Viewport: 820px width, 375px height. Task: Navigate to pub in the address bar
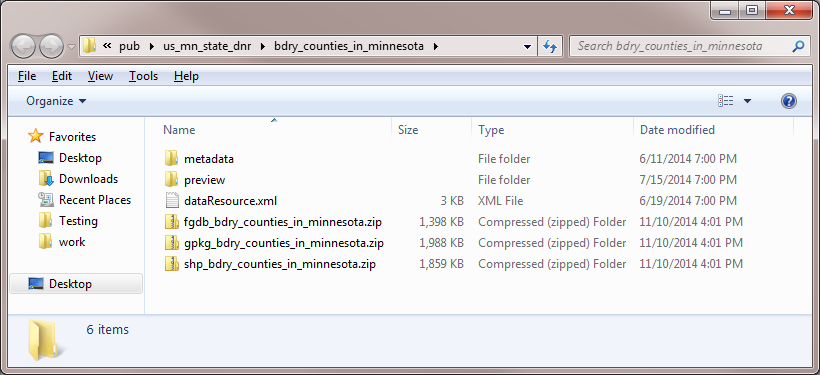130,46
